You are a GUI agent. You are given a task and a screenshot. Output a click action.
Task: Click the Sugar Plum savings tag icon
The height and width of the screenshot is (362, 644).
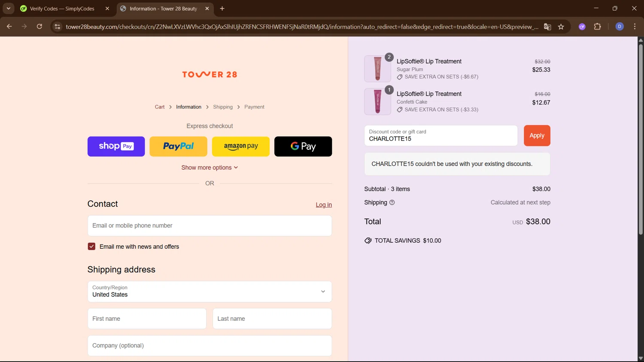tap(400, 77)
